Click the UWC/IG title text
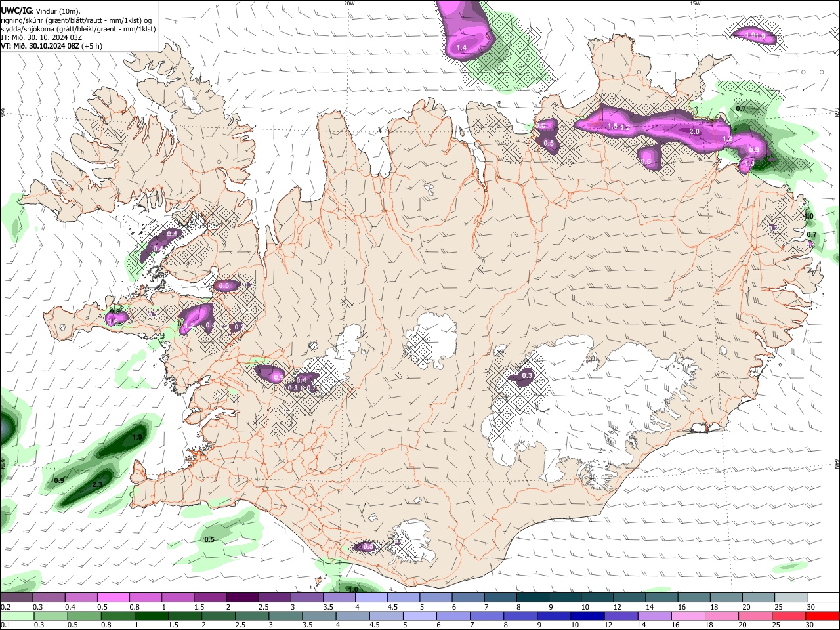The height and width of the screenshot is (630, 840). coord(16,10)
